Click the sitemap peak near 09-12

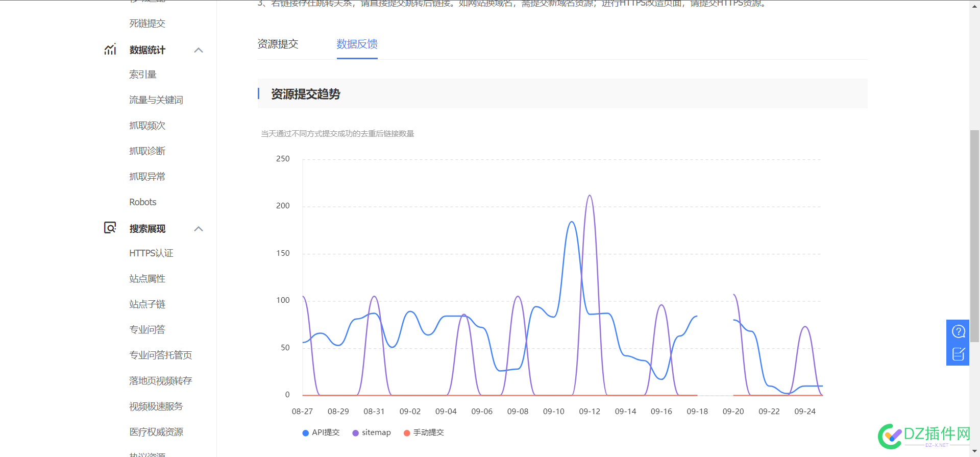pyautogui.click(x=590, y=196)
